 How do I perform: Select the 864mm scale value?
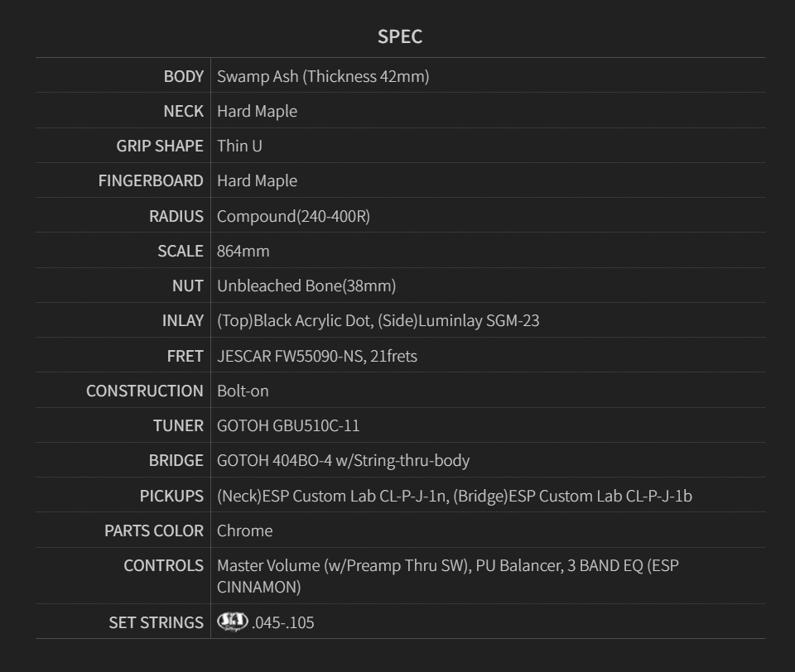[x=243, y=251]
